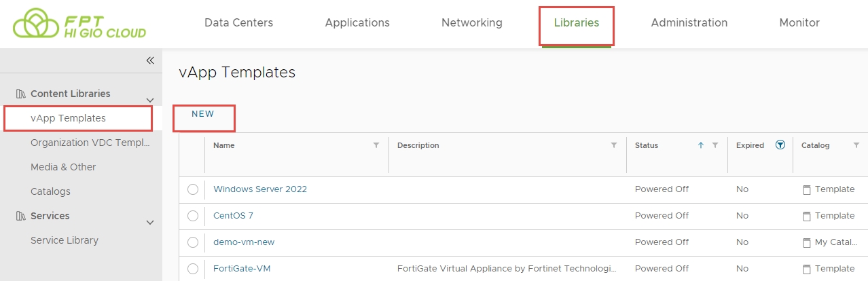Collapse the sidebar with double-chevron icon
The image size is (868, 281).
pos(150,60)
